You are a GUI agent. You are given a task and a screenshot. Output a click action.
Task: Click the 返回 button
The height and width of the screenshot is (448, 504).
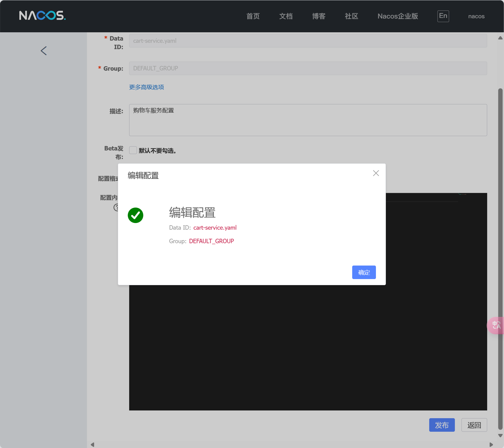tap(474, 425)
